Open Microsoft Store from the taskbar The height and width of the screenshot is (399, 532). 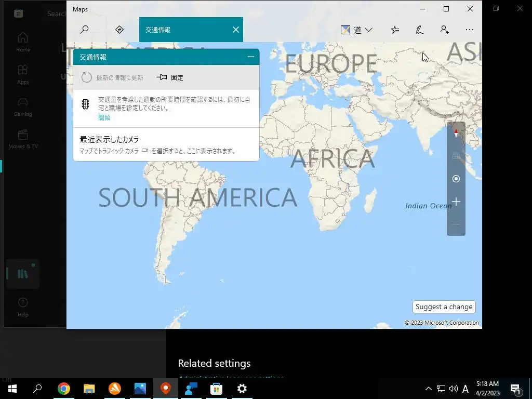pos(217,389)
